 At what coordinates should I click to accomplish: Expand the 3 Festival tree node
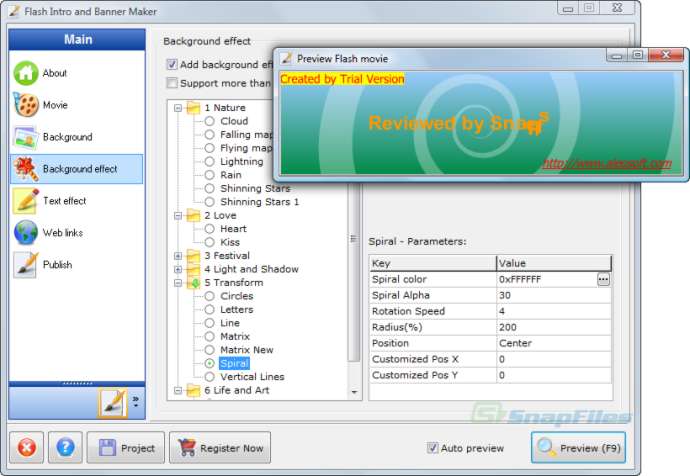point(178,256)
